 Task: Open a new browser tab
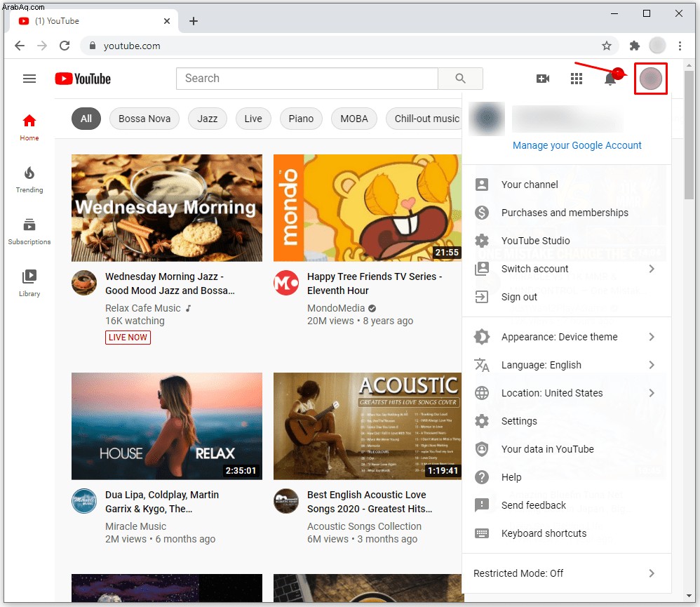(x=194, y=21)
